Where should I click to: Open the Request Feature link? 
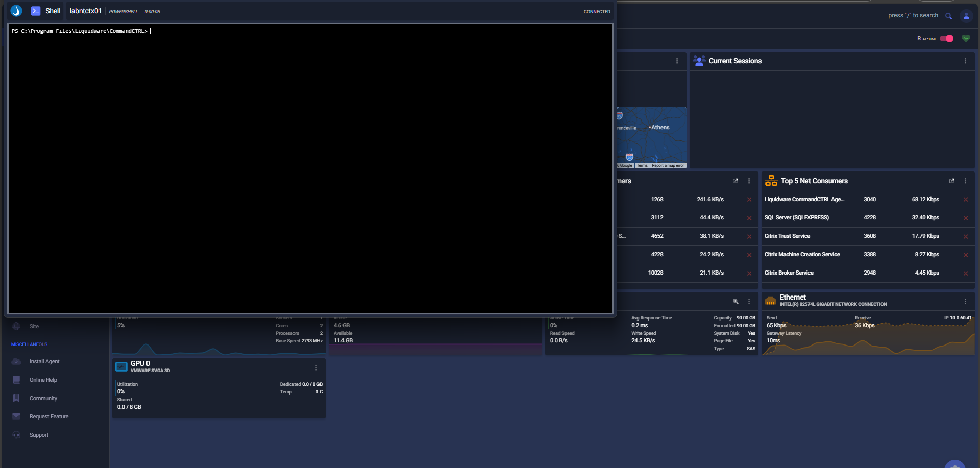49,416
